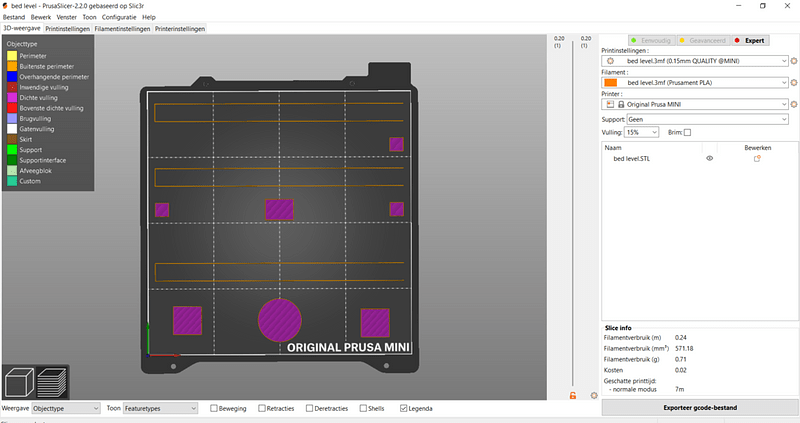Open layer slider settings cog
Viewport: 800px width, 423px height.
pos(594,395)
